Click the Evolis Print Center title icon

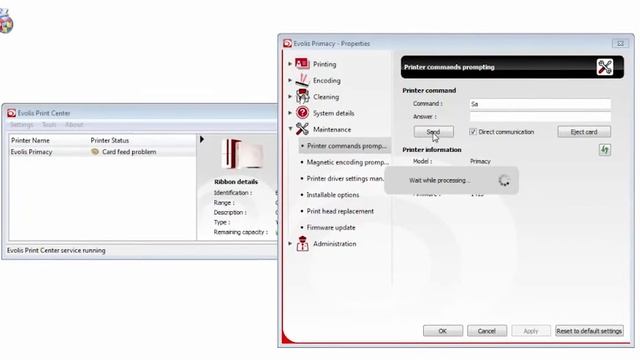[x=11, y=113]
